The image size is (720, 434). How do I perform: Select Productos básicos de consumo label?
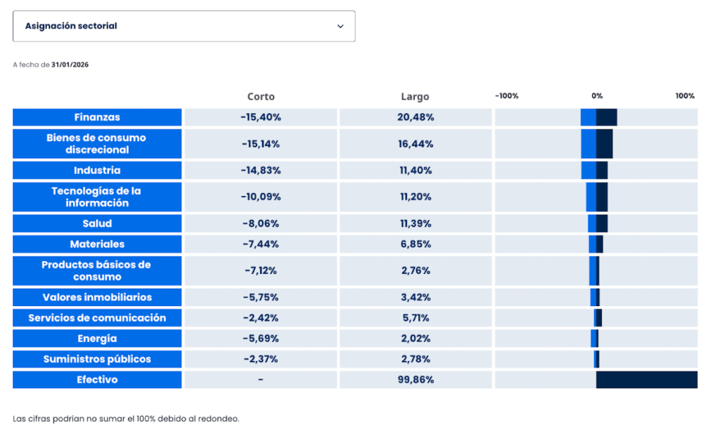tap(97, 270)
